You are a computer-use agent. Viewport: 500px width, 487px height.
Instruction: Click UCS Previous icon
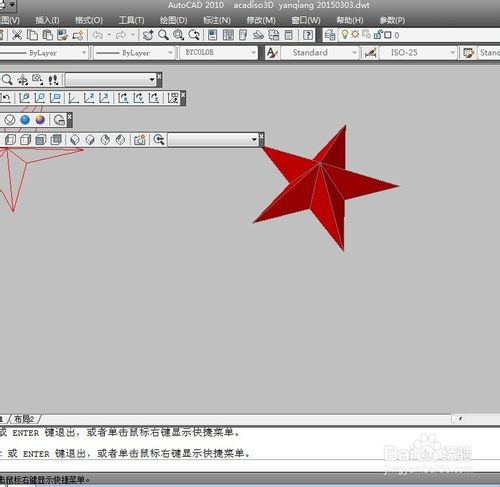6,98
